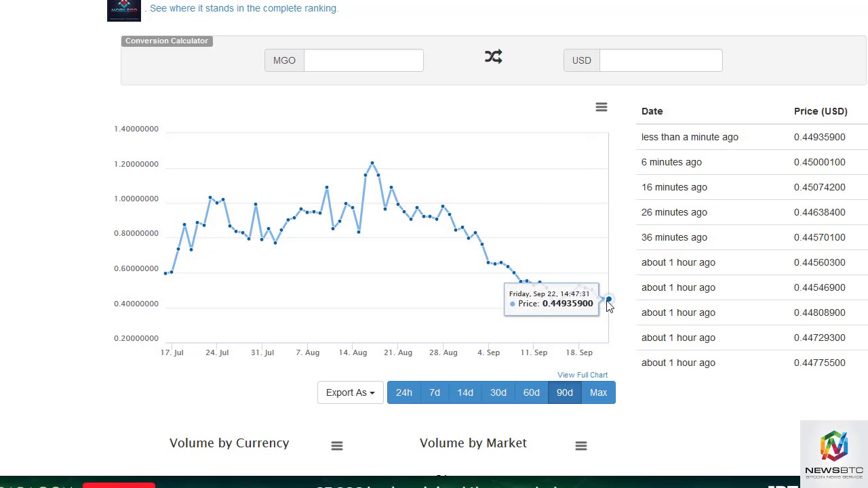This screenshot has width=868, height=488.
Task: Open the Volume by Market chart menu
Action: tap(581, 445)
